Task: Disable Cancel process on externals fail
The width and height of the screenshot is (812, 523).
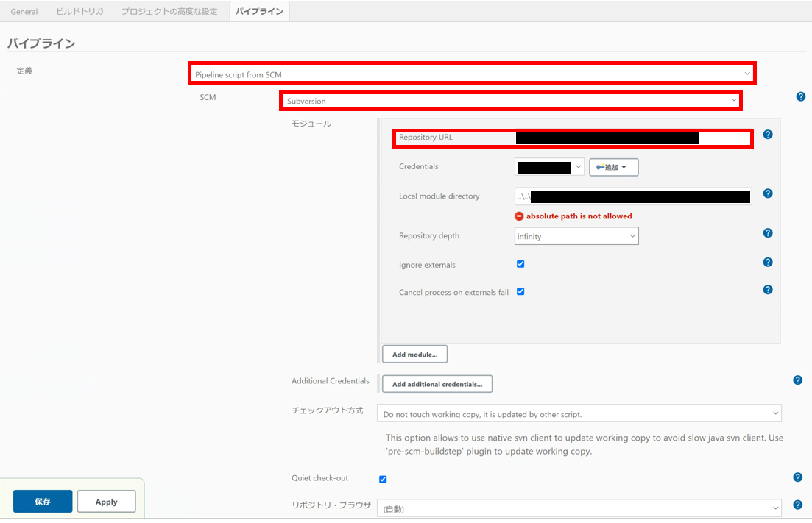Action: coord(520,291)
